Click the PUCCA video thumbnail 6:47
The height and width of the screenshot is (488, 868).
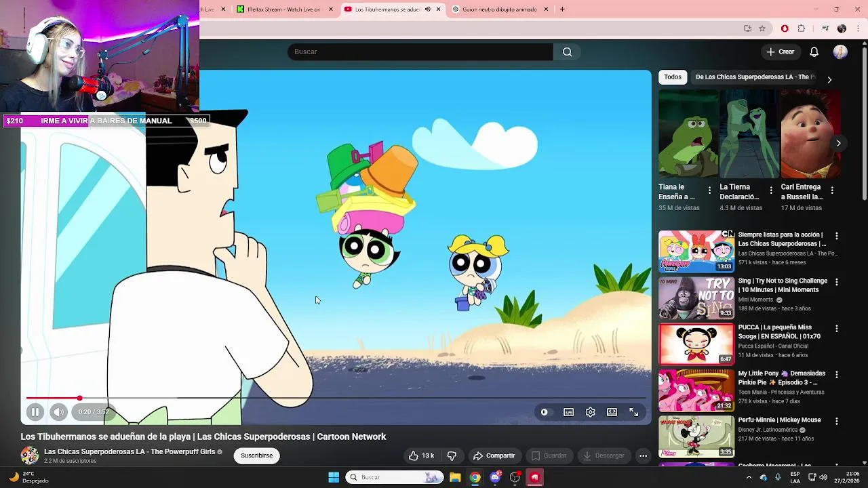[x=696, y=344]
